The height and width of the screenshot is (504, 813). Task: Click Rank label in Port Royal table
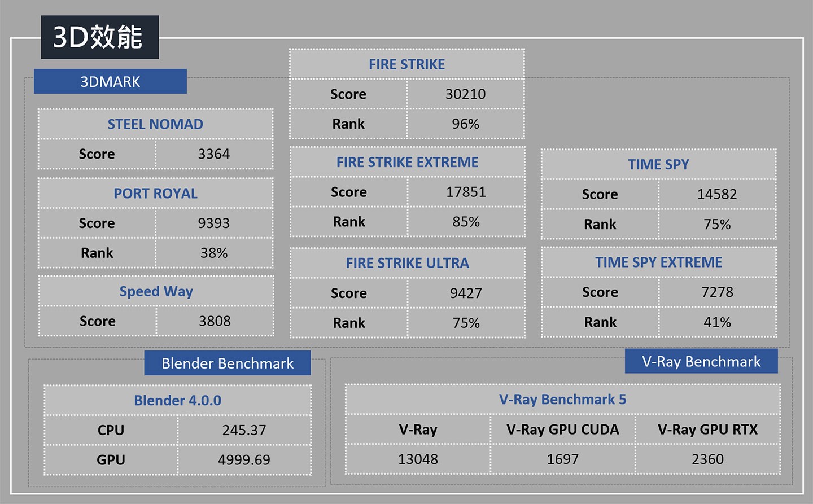97,253
